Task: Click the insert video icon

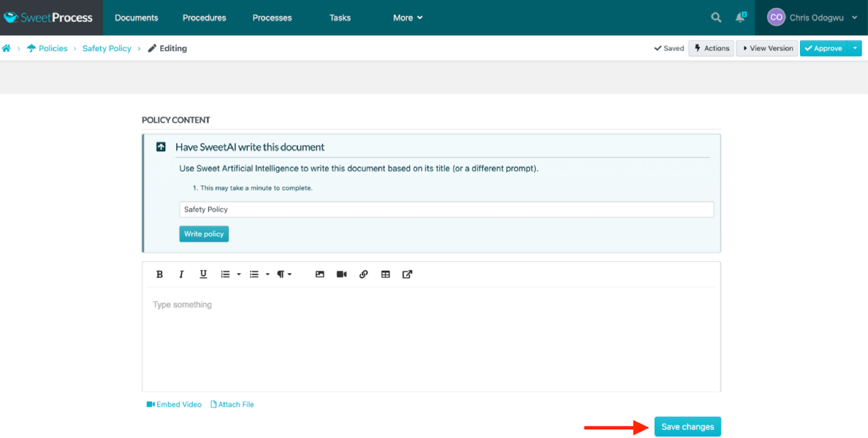Action: pyautogui.click(x=341, y=274)
